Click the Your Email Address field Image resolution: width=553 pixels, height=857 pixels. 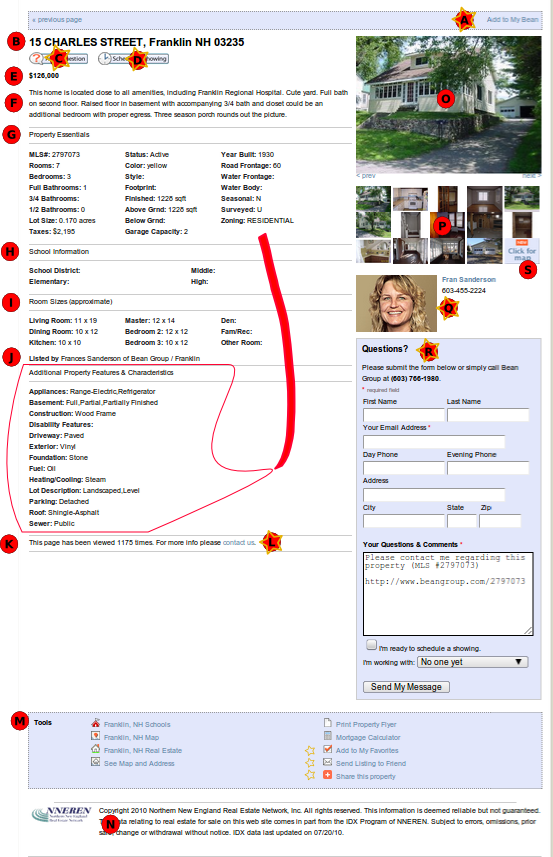[434, 442]
